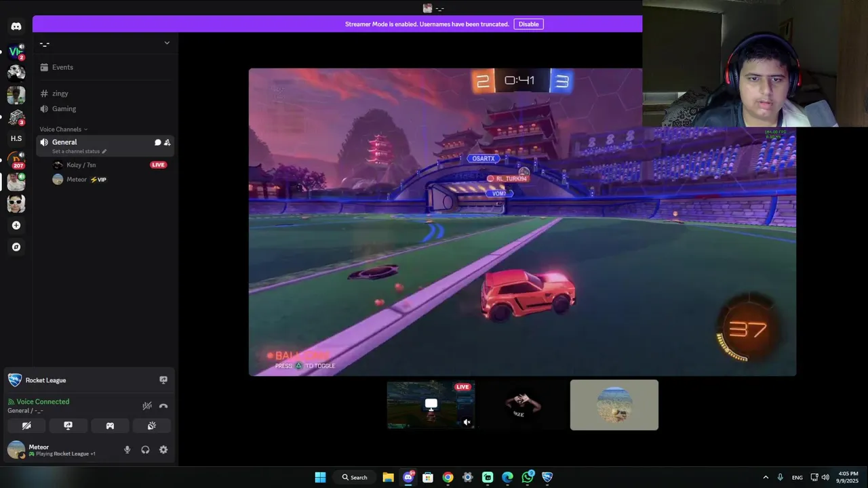Toggle noise suppression waveform icon
868x488 pixels.
pos(146,406)
